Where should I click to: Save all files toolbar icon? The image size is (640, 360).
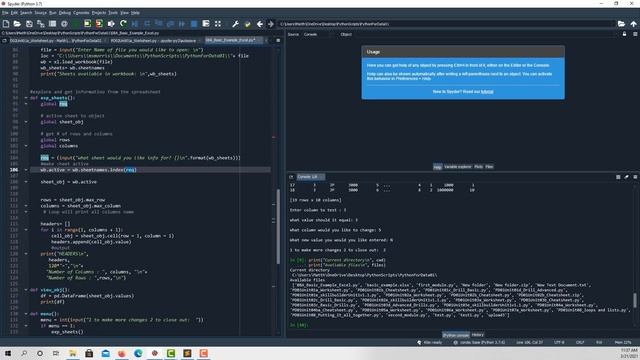(x=40, y=24)
